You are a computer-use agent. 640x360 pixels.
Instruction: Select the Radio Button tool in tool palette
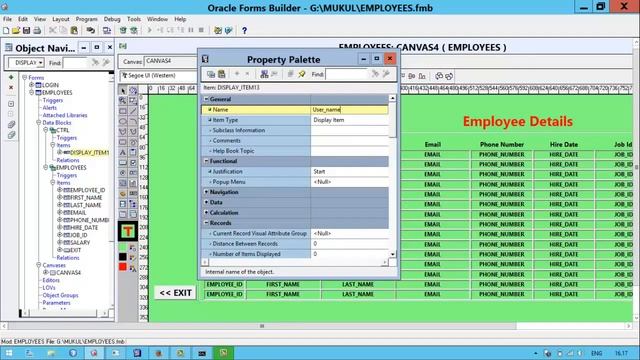tap(123, 173)
